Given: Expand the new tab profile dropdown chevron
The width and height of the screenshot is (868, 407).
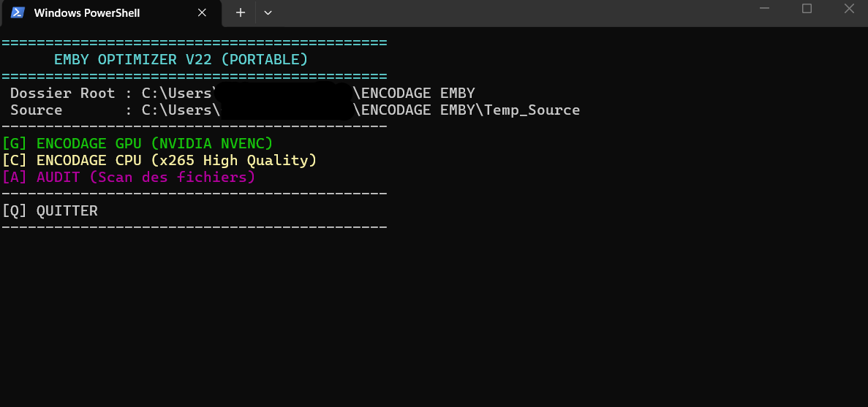Looking at the screenshot, I should (x=268, y=12).
